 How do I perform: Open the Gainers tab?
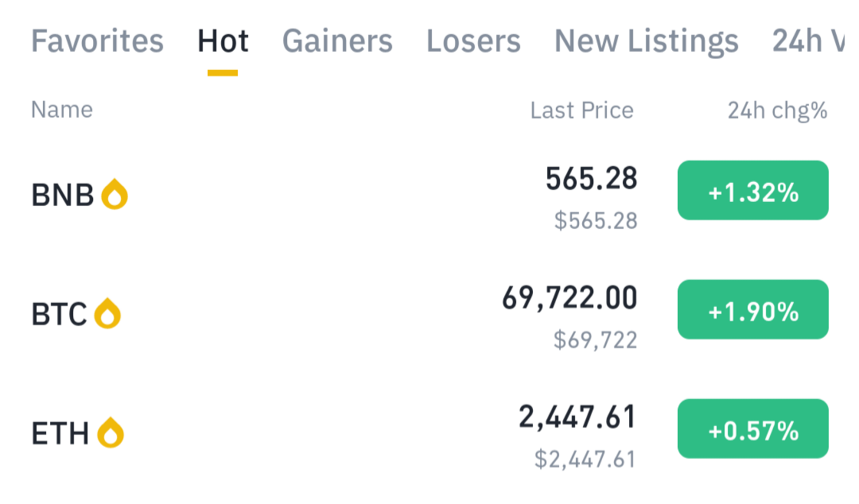(x=337, y=41)
